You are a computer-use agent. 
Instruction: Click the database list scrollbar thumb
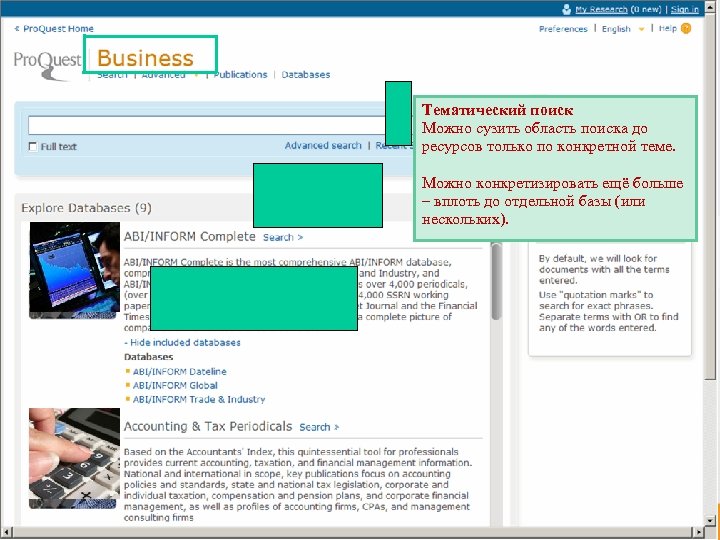click(496, 281)
